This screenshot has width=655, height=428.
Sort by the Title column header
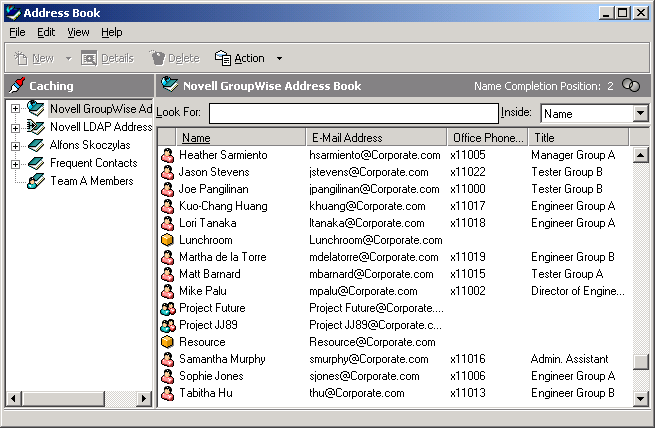click(x=578, y=137)
